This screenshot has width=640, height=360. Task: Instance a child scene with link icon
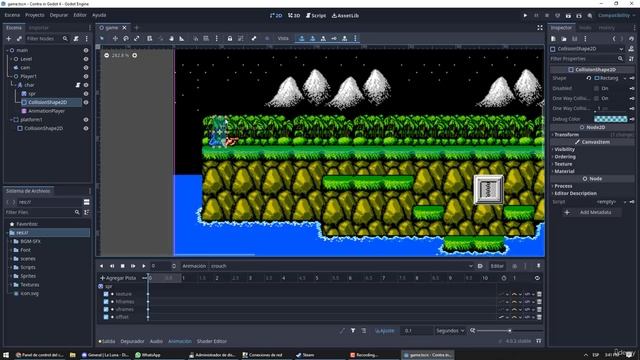click(19, 38)
